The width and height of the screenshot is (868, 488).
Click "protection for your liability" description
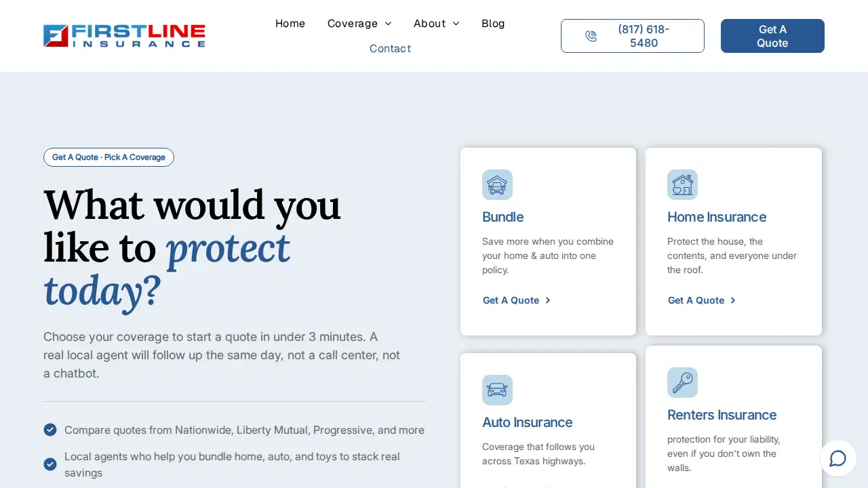click(x=724, y=453)
